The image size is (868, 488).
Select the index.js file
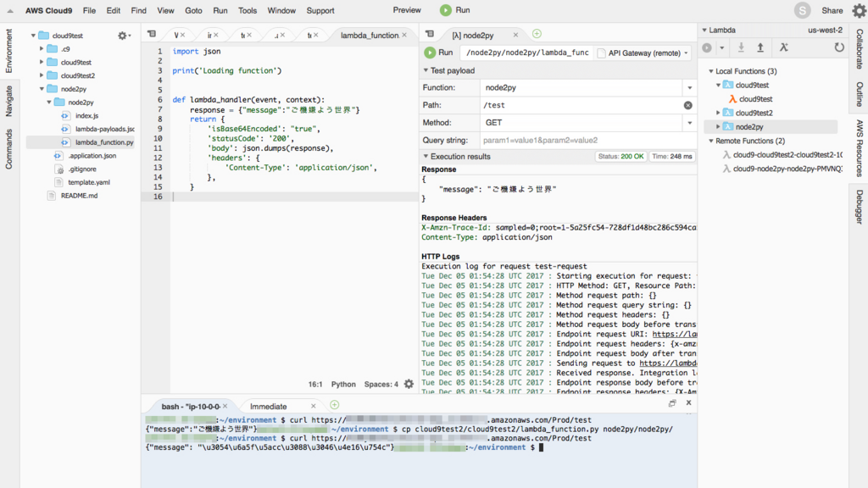coord(87,115)
